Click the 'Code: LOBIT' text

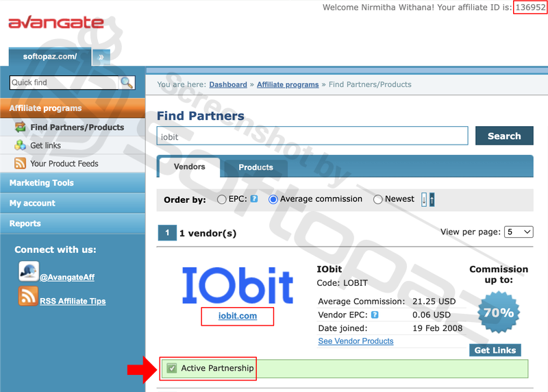tap(342, 283)
